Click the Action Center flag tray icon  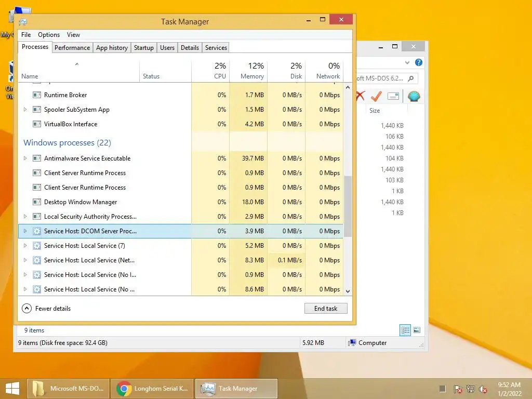pos(458,389)
